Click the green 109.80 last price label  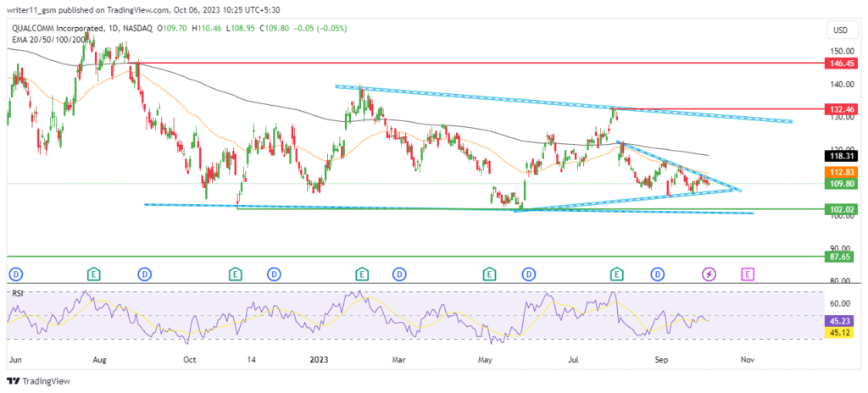point(843,184)
